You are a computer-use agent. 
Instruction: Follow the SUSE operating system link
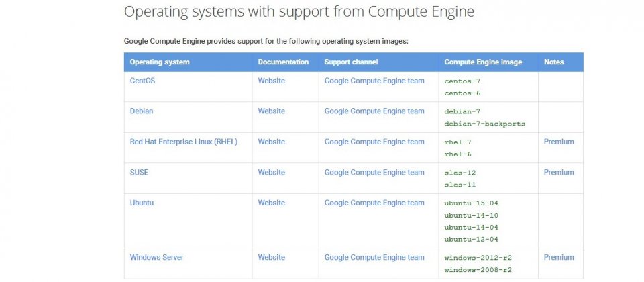(x=139, y=173)
